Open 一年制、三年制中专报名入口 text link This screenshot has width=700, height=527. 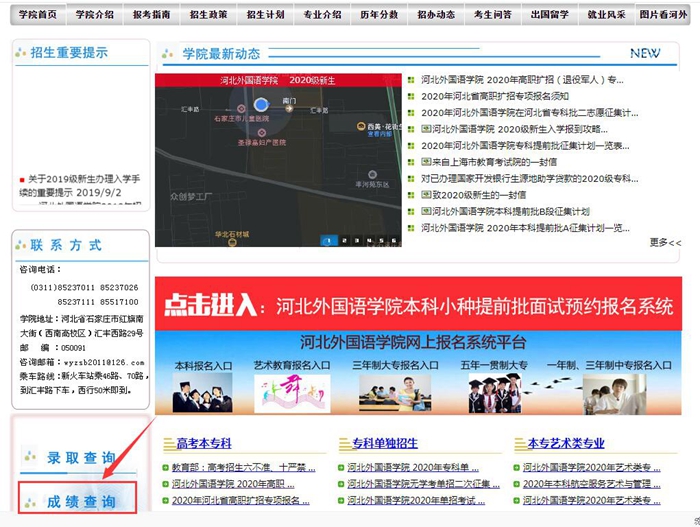coord(609,365)
